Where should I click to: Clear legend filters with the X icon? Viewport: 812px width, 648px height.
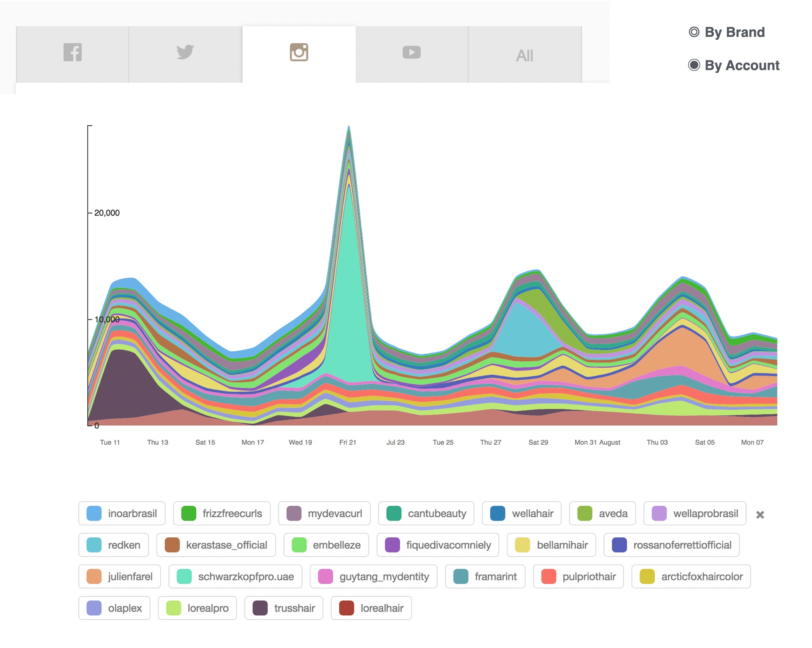click(760, 515)
